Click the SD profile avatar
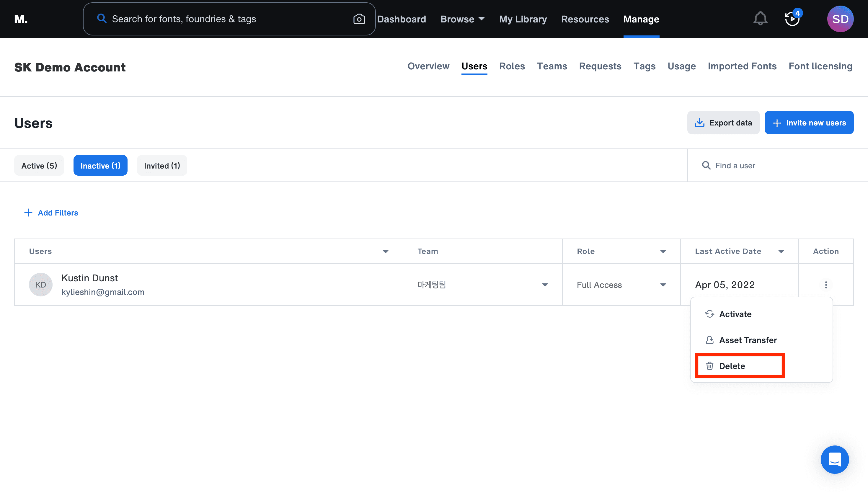868x493 pixels. (840, 19)
